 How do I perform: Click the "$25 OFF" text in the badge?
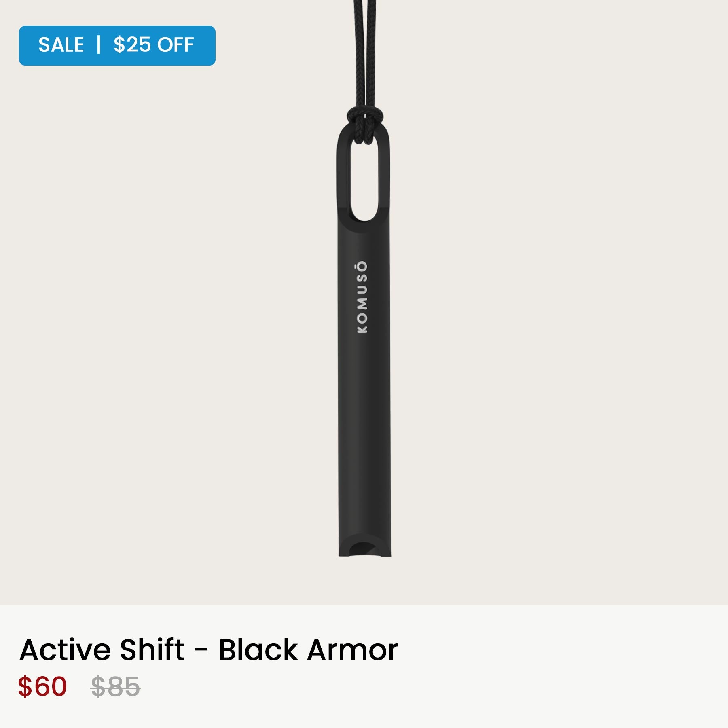point(154,45)
